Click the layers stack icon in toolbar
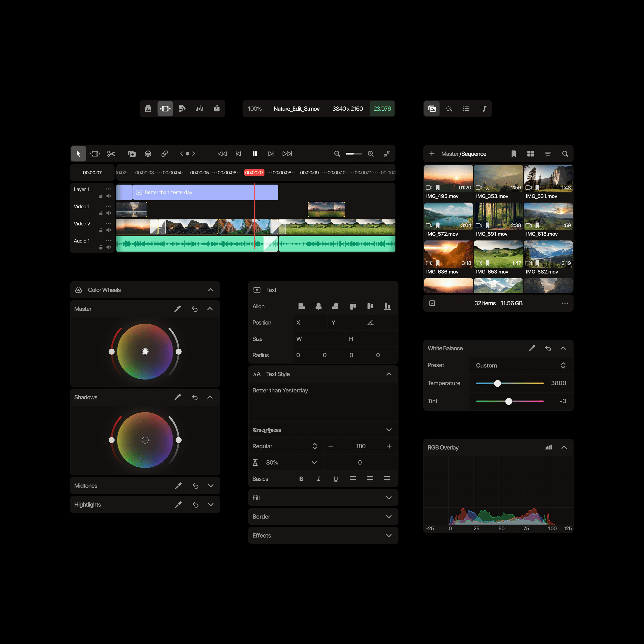Viewport: 644px width, 644px height. pyautogui.click(x=148, y=154)
